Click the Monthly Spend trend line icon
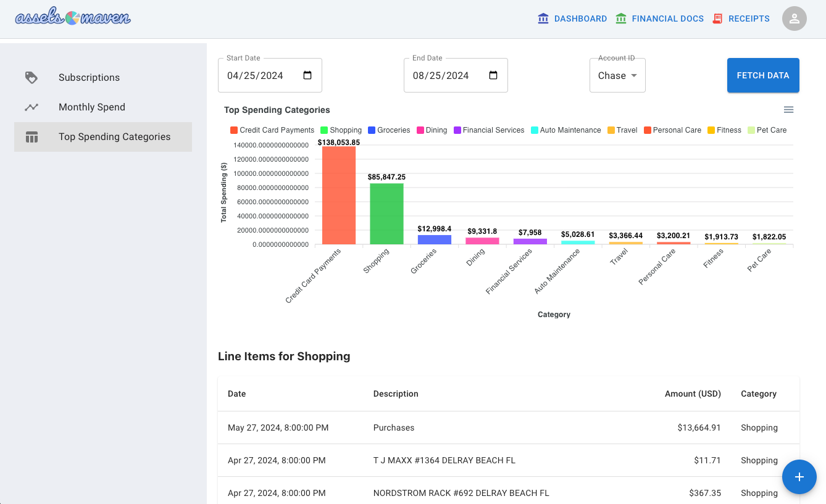This screenshot has height=504, width=826. (31, 107)
